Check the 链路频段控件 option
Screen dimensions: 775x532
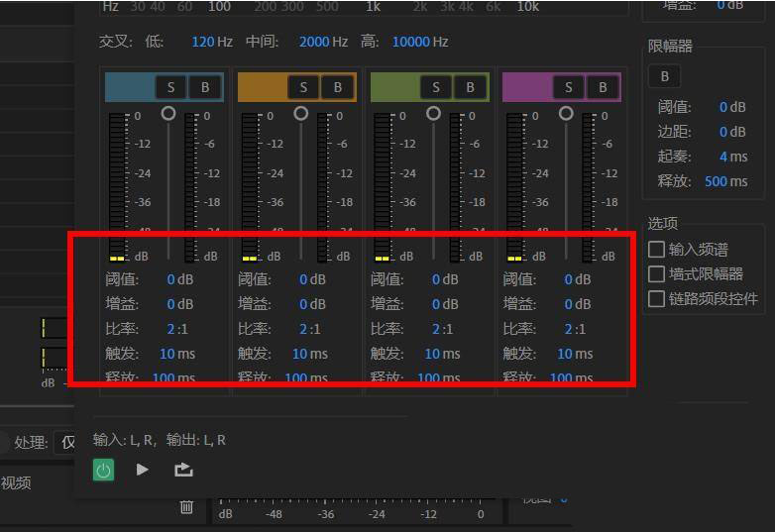[x=656, y=298]
